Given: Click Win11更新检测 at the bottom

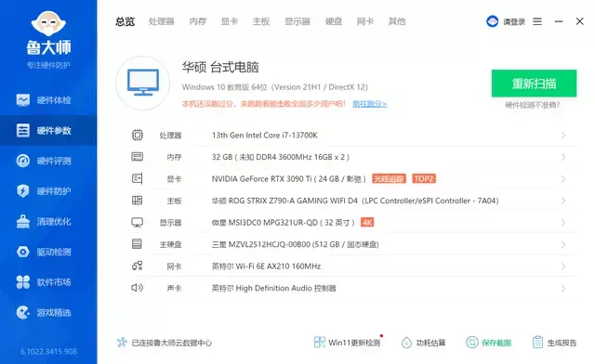Looking at the screenshot, I should click(x=347, y=343).
